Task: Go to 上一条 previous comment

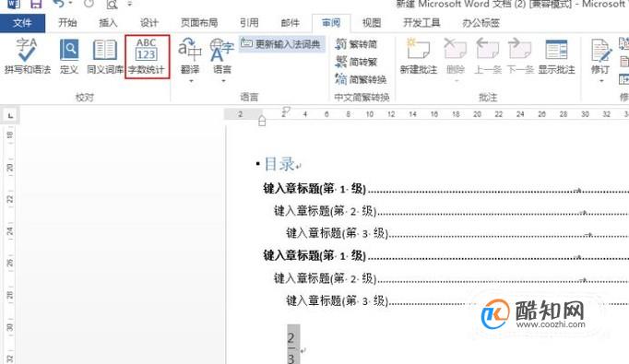Action: click(488, 55)
